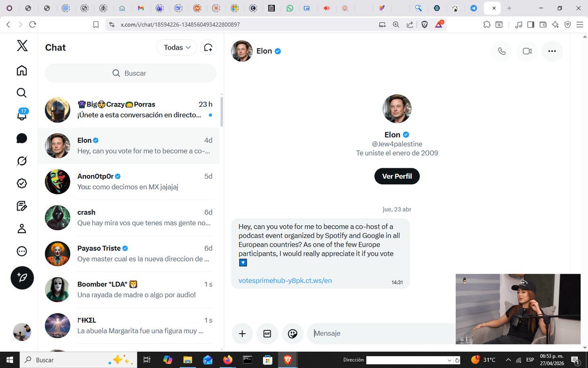
Task: Show hidden system tray icons chevron
Action: click(x=508, y=360)
